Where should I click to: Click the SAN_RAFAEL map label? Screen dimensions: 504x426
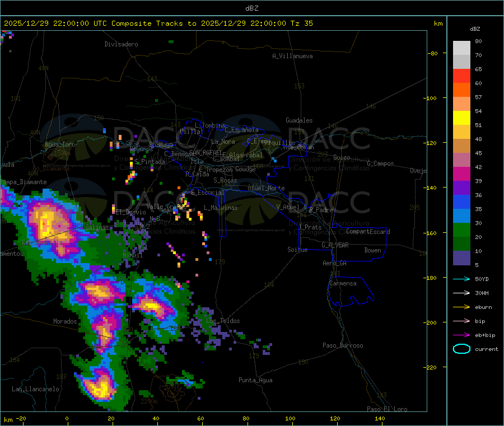tap(206, 153)
